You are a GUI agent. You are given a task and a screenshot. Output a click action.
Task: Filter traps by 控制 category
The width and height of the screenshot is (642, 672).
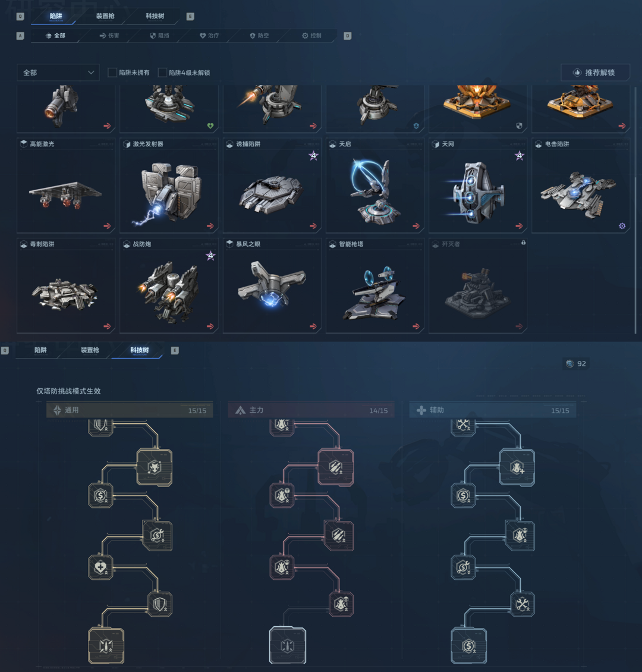[x=312, y=36]
